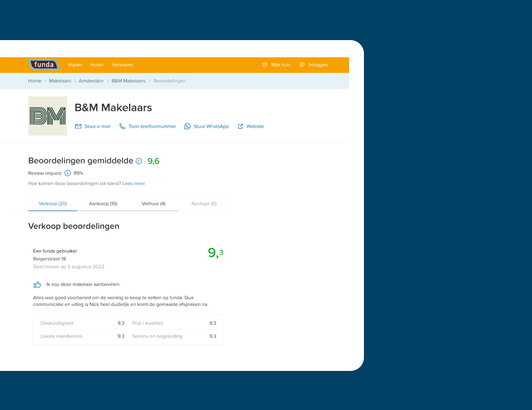Screen dimensions: 532x410
Task: Click 'Ik zou deze makelaar aanbevelen.' text
Action: click(x=83, y=284)
